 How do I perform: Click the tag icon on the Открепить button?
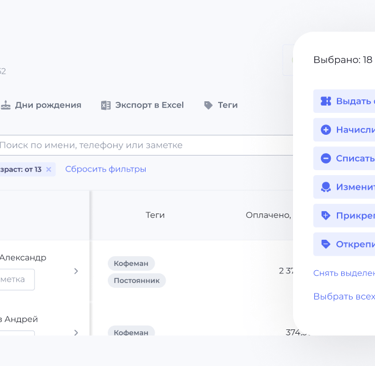[x=326, y=244]
